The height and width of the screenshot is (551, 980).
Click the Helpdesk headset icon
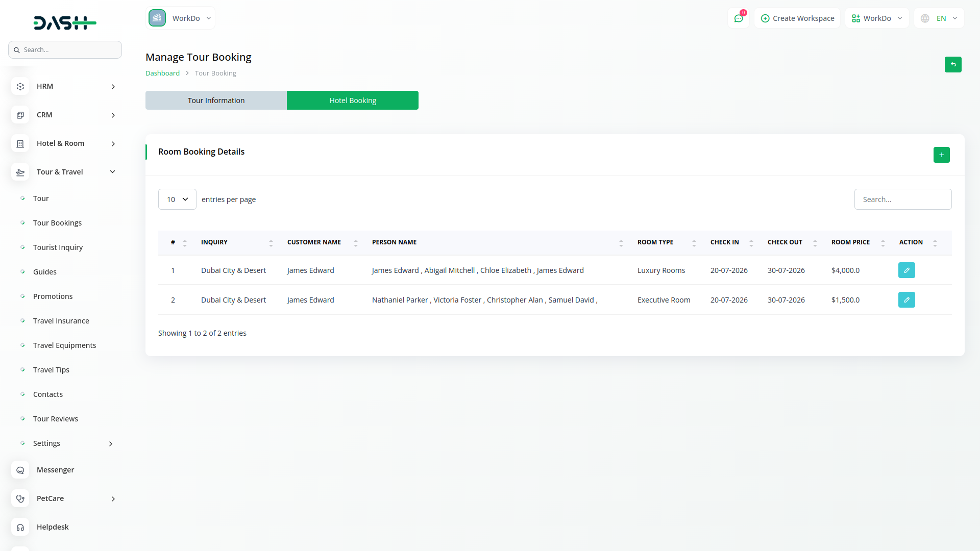click(20, 527)
